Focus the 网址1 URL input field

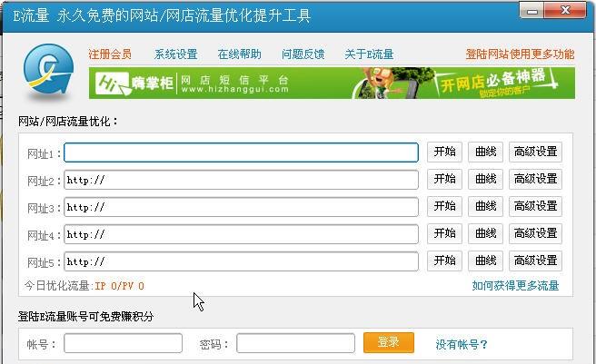[241, 152]
